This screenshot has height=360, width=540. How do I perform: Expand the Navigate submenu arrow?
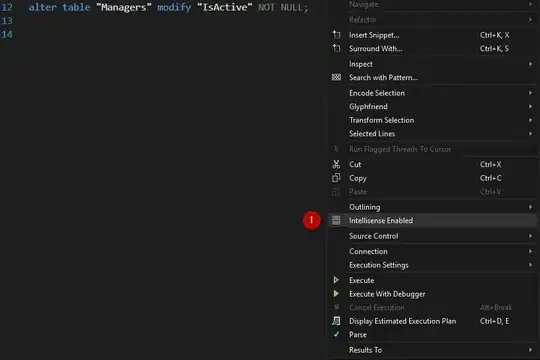[x=530, y=4]
